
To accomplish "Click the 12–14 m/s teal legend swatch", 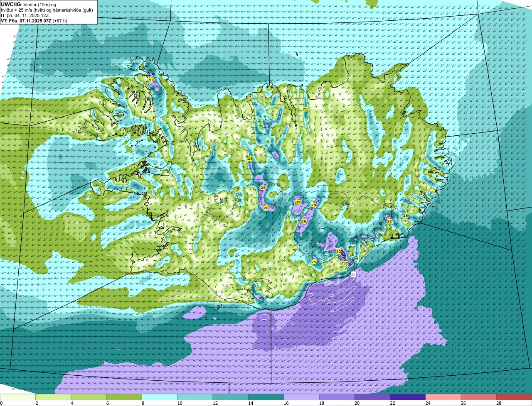I will point(231,397).
